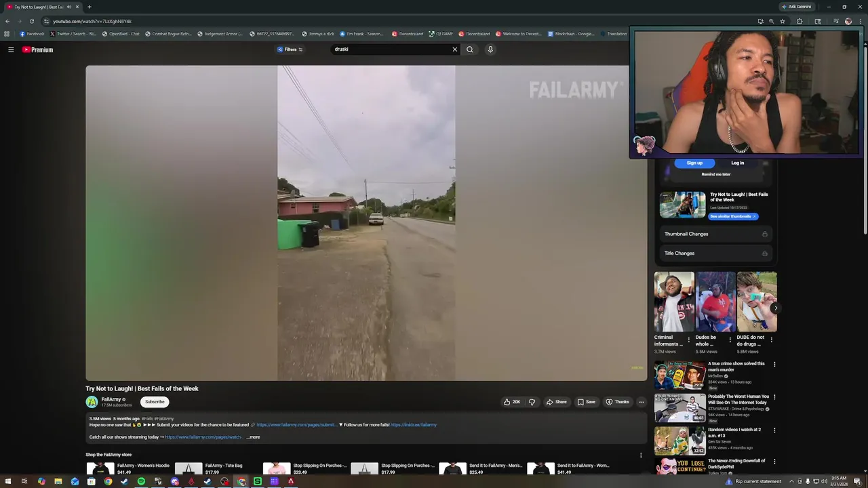868x488 pixels.
Task: Expand the locked Title Changes row
Action: tap(715, 253)
